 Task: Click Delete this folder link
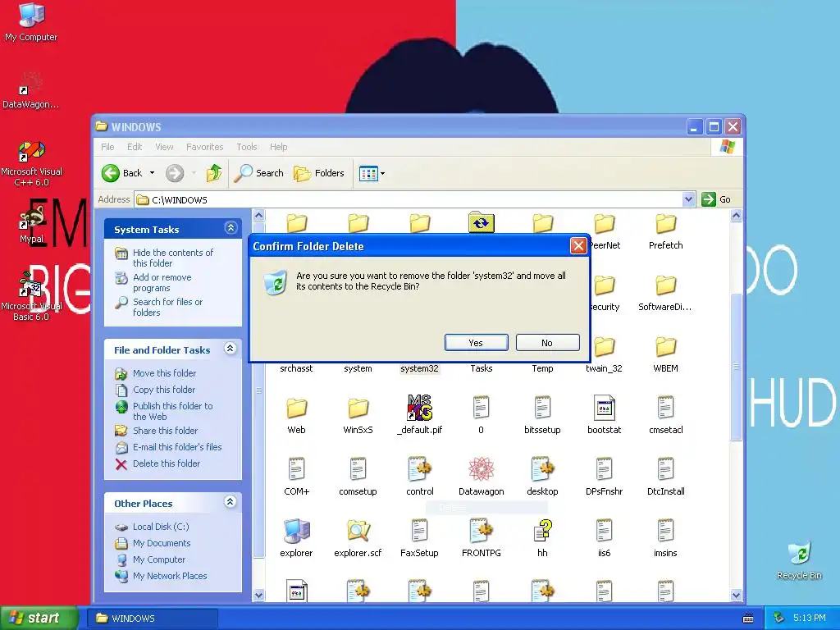click(x=166, y=463)
